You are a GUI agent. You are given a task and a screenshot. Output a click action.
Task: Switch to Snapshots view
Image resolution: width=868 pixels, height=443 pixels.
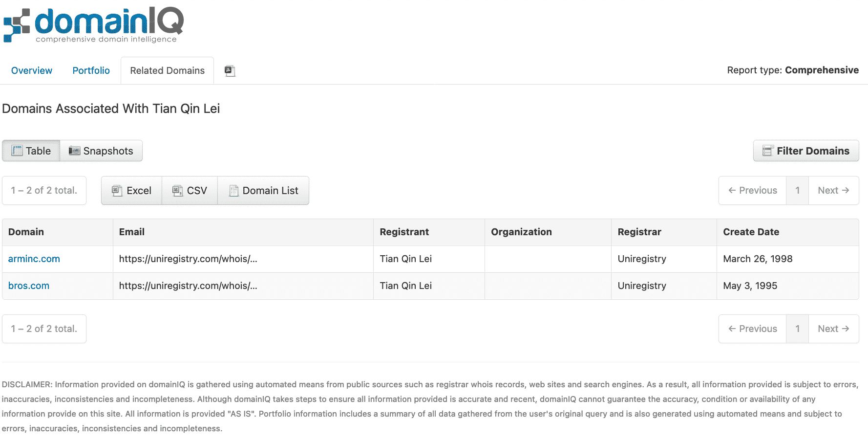[x=101, y=151]
